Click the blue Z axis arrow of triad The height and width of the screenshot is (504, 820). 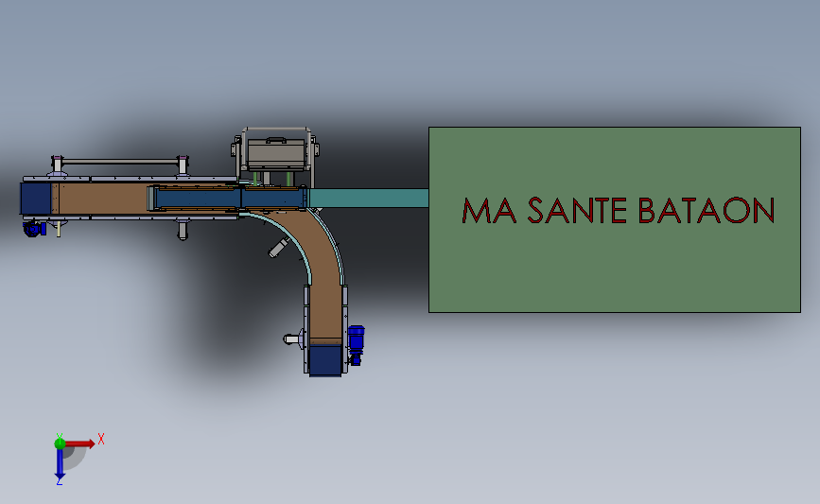click(60, 464)
